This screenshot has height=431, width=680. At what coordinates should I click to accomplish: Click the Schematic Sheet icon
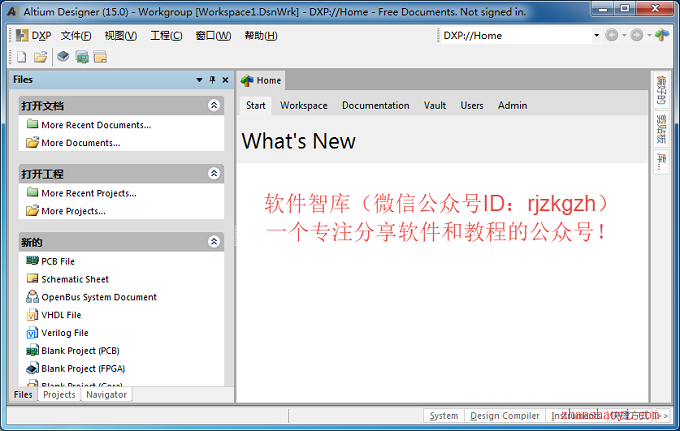coord(32,278)
